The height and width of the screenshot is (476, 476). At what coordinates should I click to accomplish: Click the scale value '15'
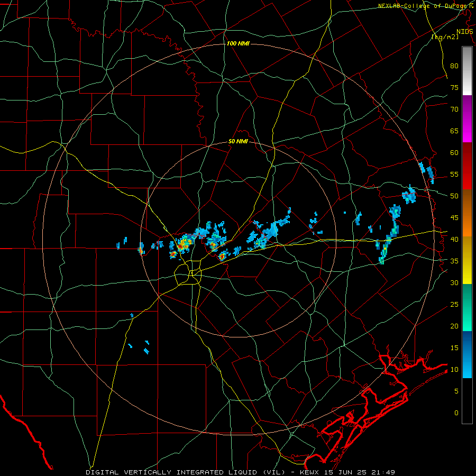click(454, 348)
